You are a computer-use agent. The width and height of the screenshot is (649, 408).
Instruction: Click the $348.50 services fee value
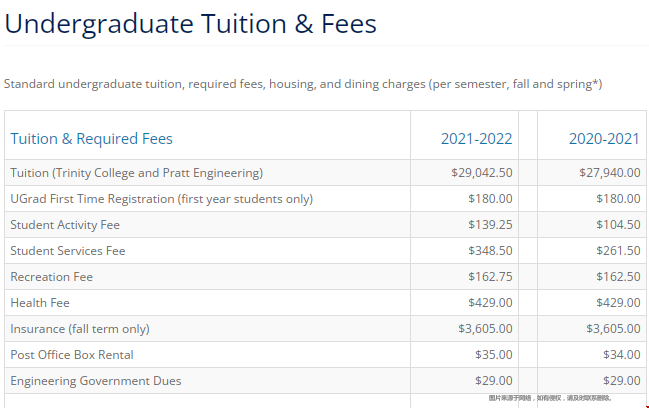(x=490, y=251)
